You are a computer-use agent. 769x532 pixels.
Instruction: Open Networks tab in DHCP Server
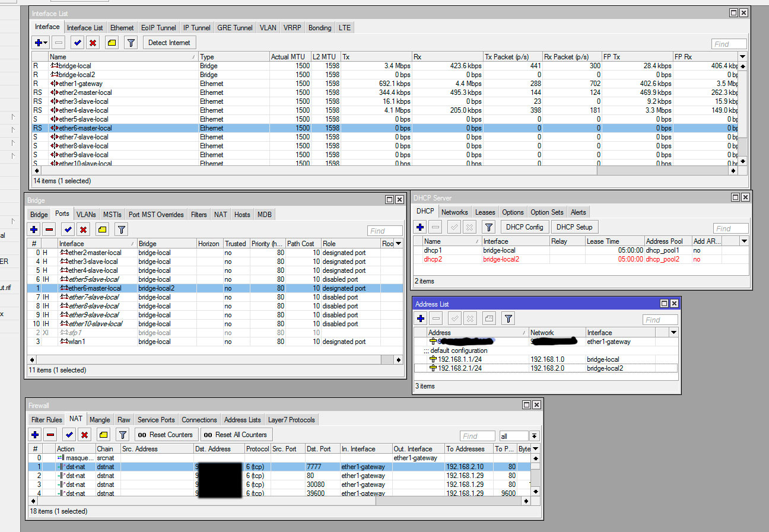tap(455, 212)
